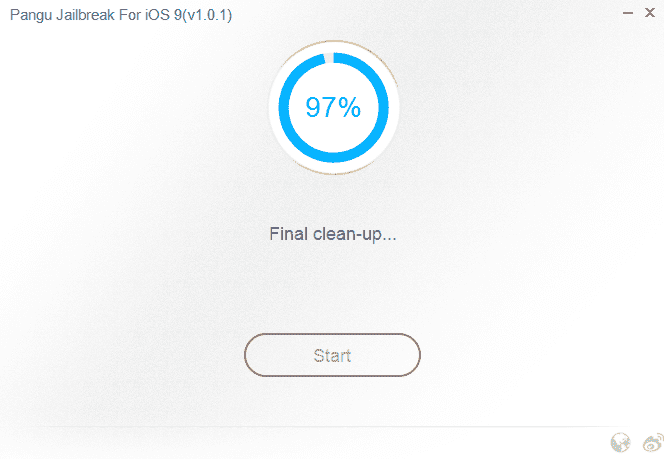Viewport: 664px width, 459px height.
Task: Click the version number v1.0.1 in the title
Action: click(207, 15)
